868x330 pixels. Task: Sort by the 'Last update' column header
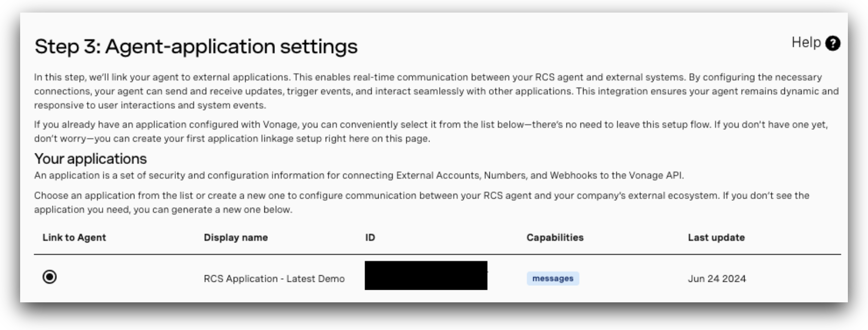pyautogui.click(x=716, y=237)
